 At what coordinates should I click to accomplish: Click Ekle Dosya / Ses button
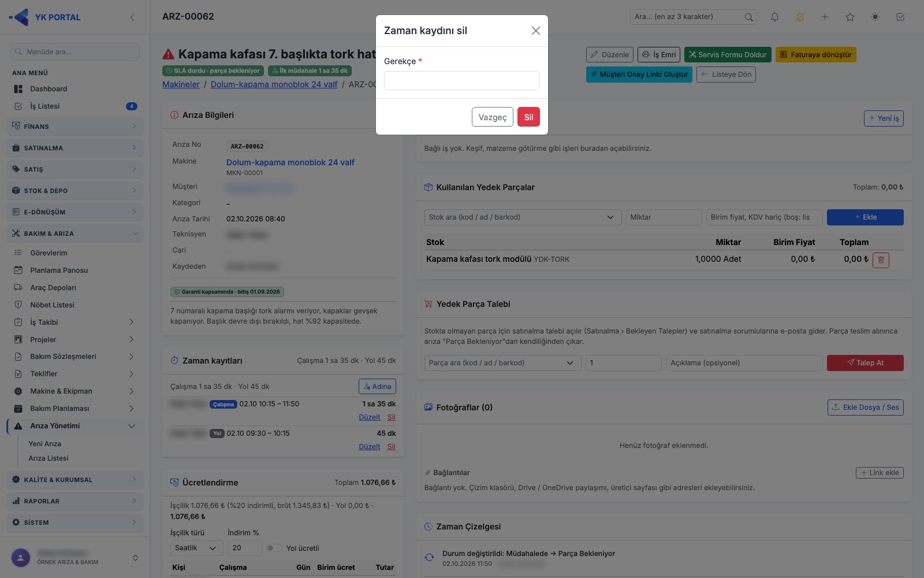point(865,407)
